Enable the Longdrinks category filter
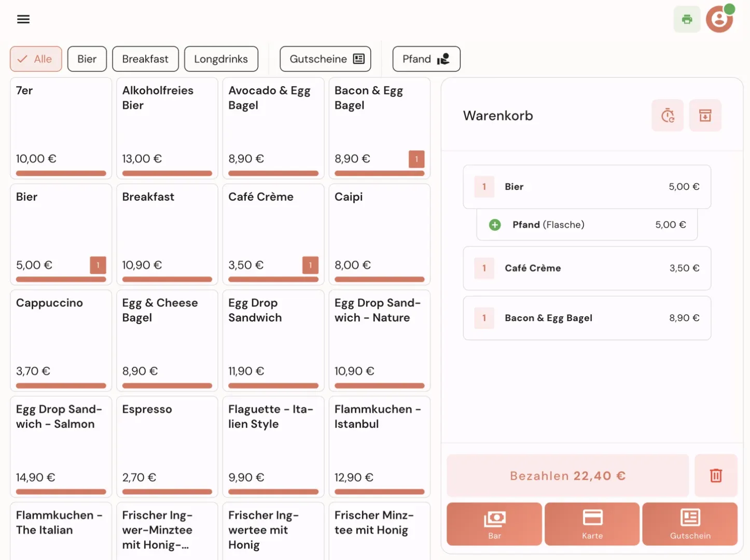Screen dimensions: 750x560 pos(221,59)
